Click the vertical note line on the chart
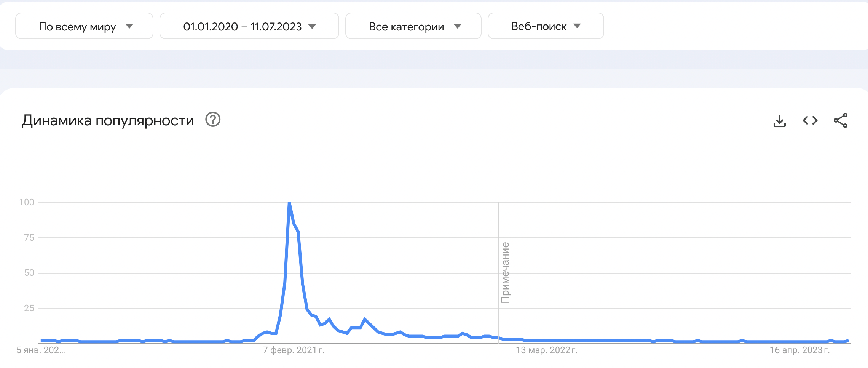The image size is (868, 368). pos(498,229)
